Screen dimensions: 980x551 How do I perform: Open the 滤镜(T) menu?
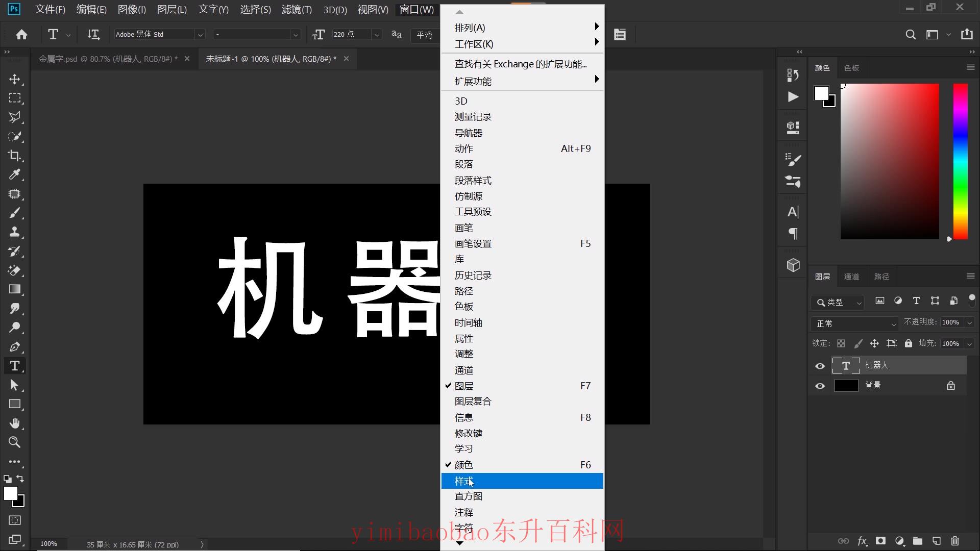click(x=297, y=9)
